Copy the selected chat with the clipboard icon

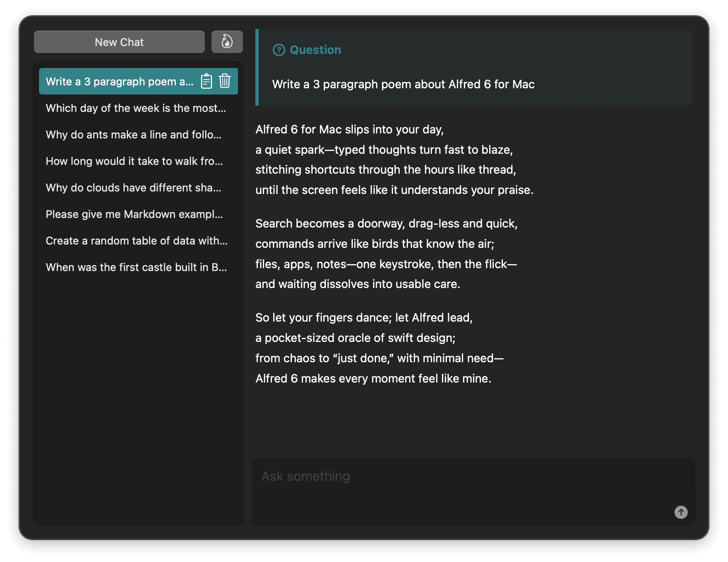[206, 81]
